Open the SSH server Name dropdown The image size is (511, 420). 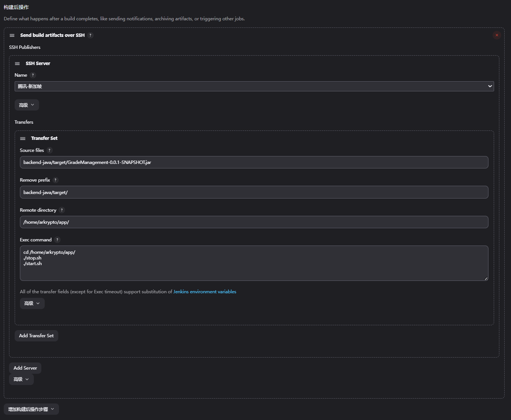pyautogui.click(x=254, y=86)
